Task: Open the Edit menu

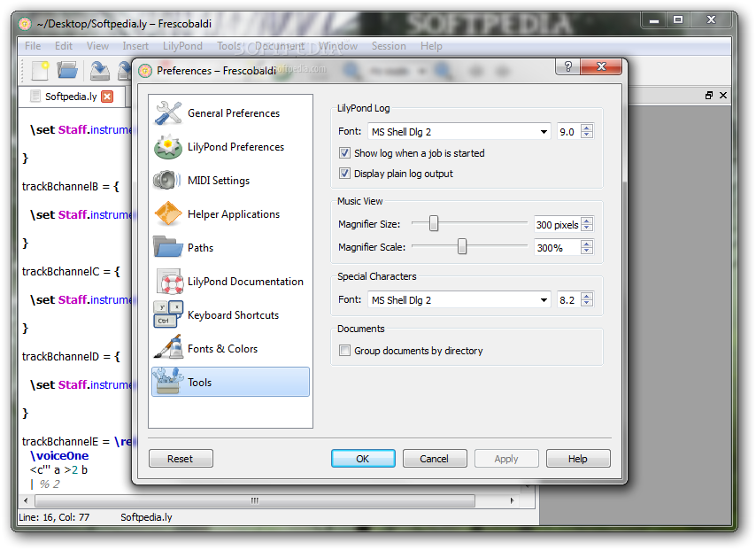Action: (x=63, y=46)
